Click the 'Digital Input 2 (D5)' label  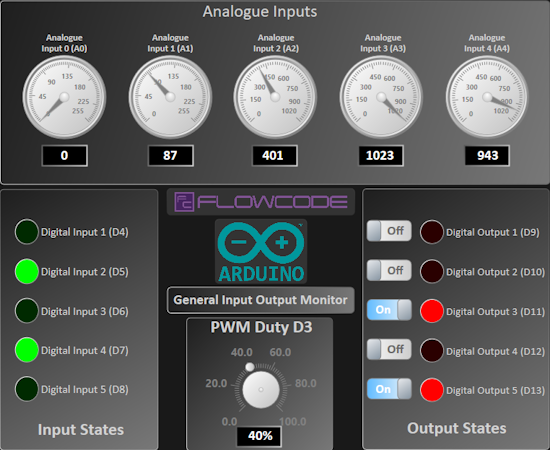(85, 272)
